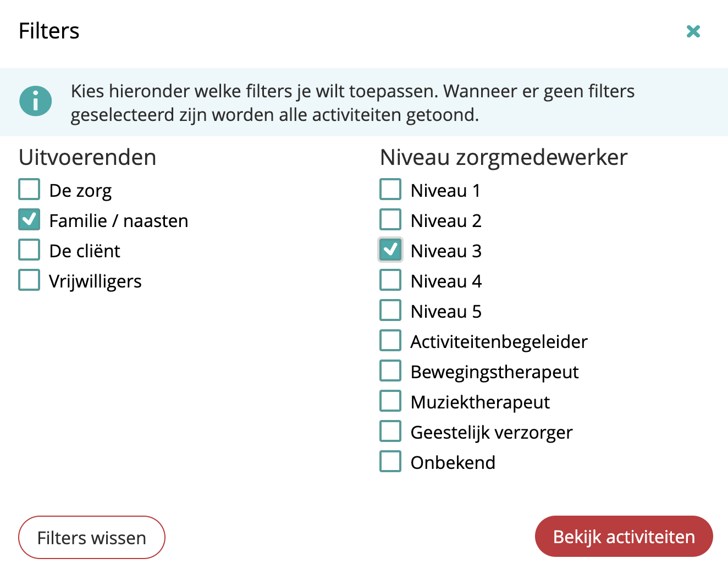The width and height of the screenshot is (728, 575).
Task: Click the info icon in the banner
Action: point(36,101)
